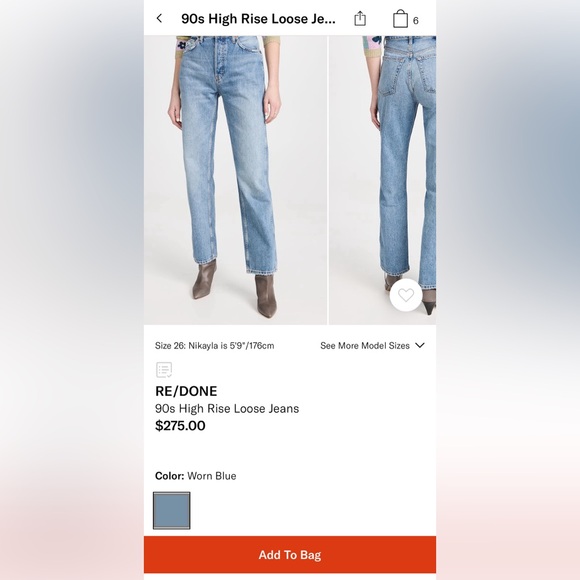This screenshot has width=580, height=580.
Task: Tap the 90s High Rise Loose Jeans title
Action: pyautogui.click(x=258, y=19)
